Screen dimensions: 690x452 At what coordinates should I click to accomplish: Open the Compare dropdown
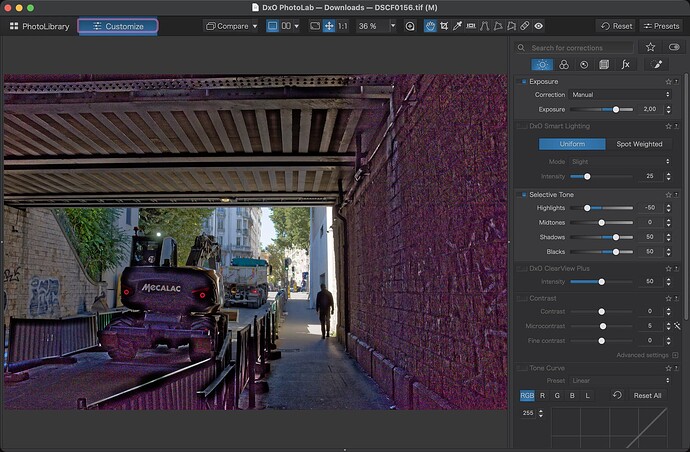[x=230, y=26]
